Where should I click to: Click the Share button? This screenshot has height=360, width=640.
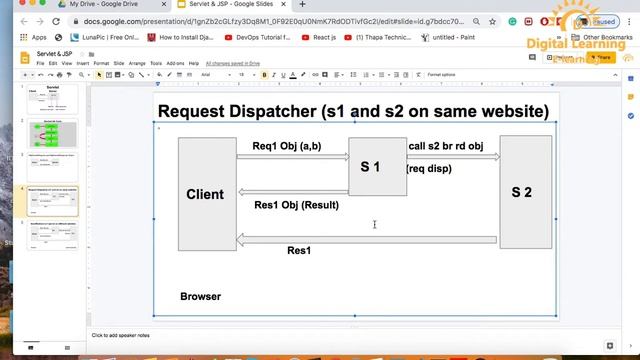(601, 58)
